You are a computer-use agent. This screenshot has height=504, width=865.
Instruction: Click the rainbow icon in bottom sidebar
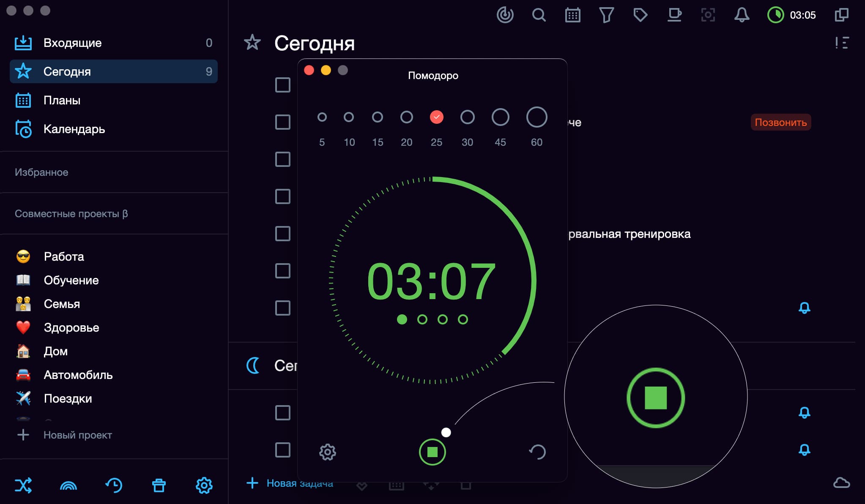[x=68, y=485]
